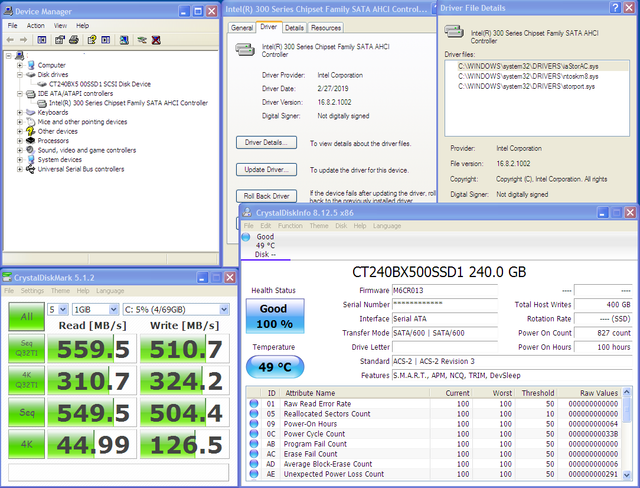Click the Good 100 % health status button

coord(275,316)
